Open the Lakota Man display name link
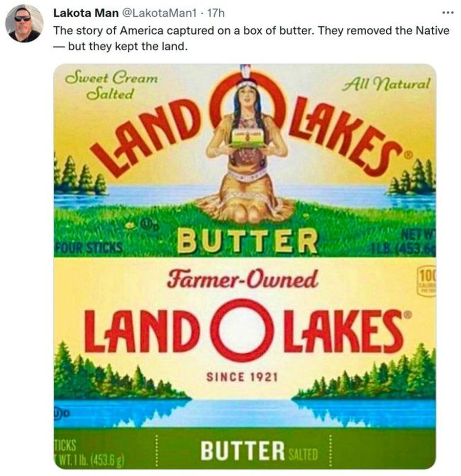 [x=86, y=13]
